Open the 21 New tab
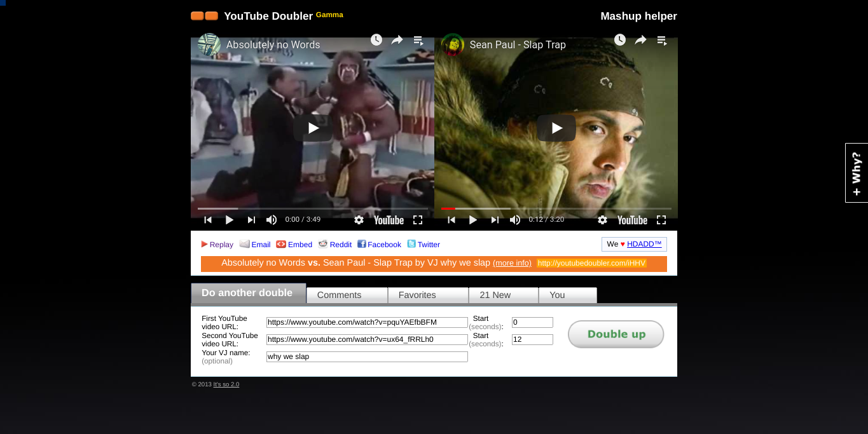868x434 pixels. click(x=504, y=295)
